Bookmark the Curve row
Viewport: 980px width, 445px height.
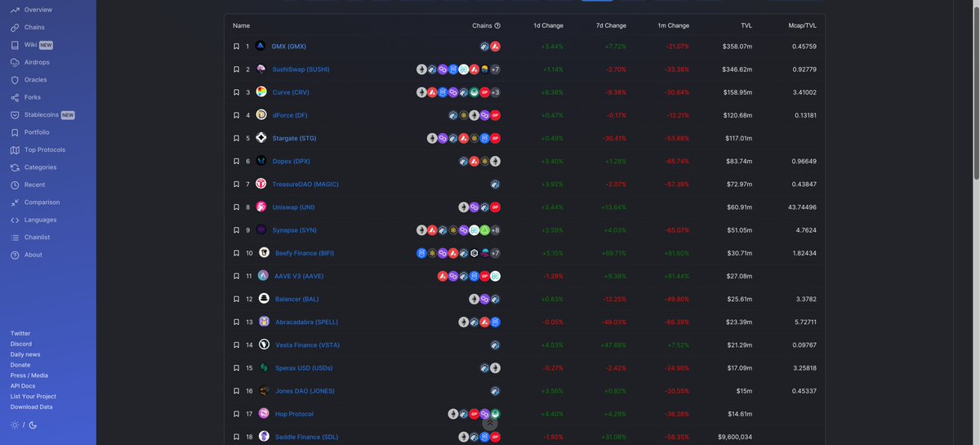tap(237, 92)
